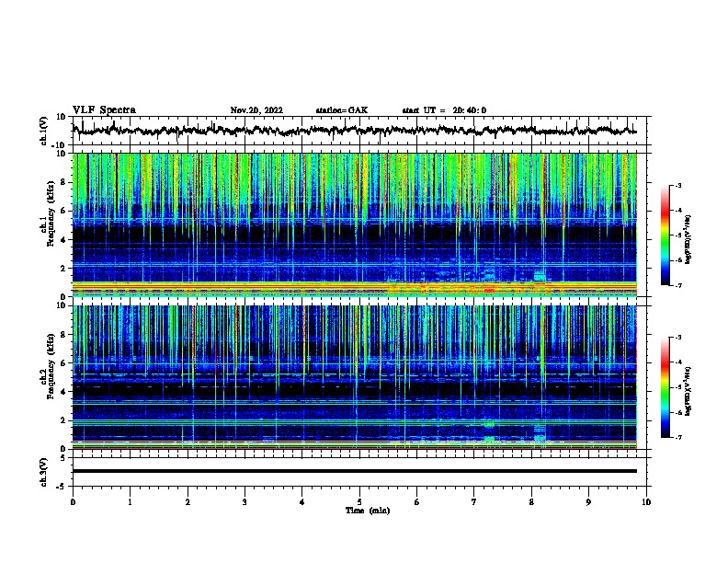Click the time axis tick label "6"

[x=417, y=502]
